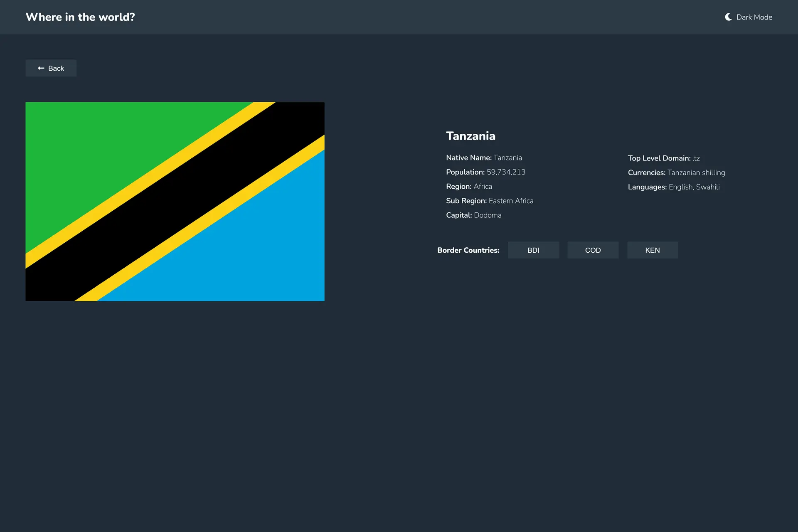Viewport: 798px width, 532px height.
Task: Click the left arrow icon on Back
Action: point(41,68)
